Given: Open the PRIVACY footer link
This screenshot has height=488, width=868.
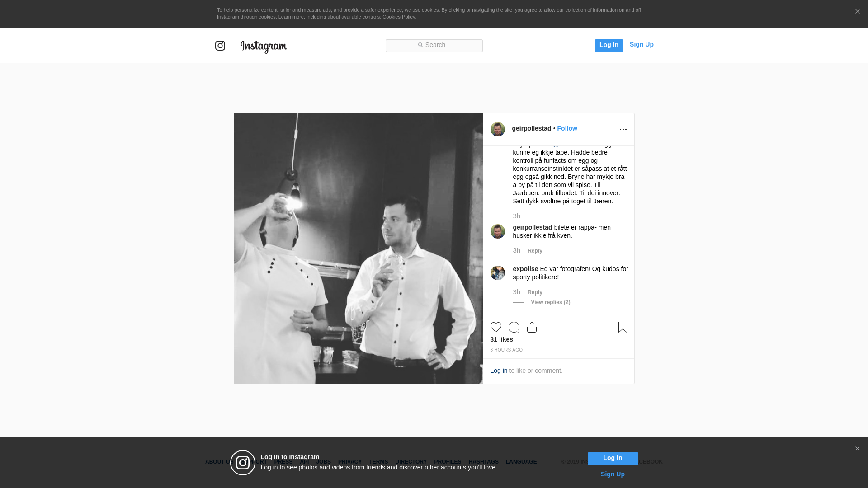Looking at the screenshot, I should (x=350, y=462).
